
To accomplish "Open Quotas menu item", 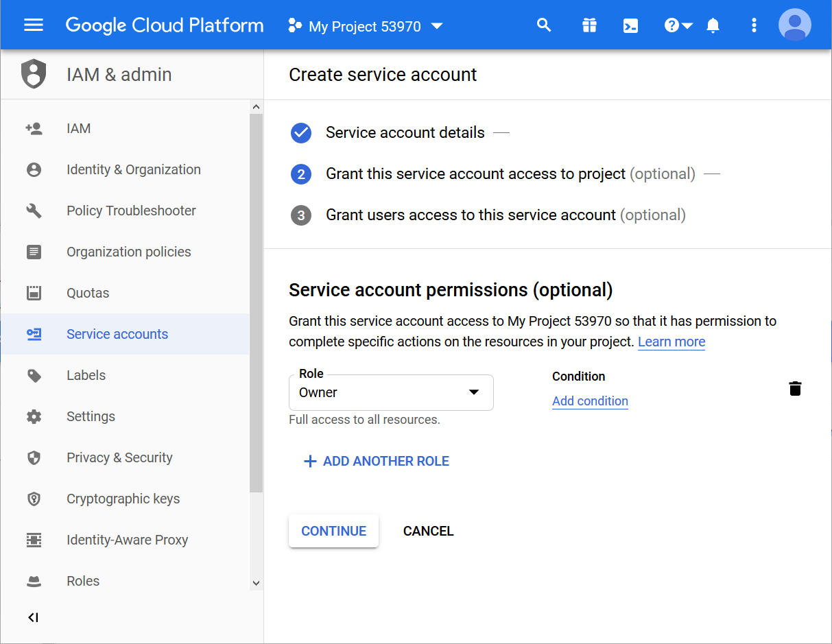I will pyautogui.click(x=125, y=293).
